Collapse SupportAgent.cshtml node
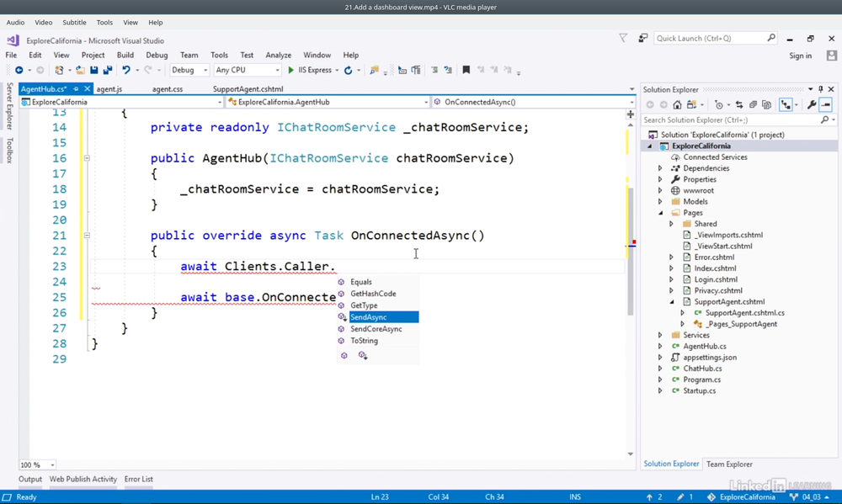This screenshot has width=842, height=504. [x=672, y=302]
